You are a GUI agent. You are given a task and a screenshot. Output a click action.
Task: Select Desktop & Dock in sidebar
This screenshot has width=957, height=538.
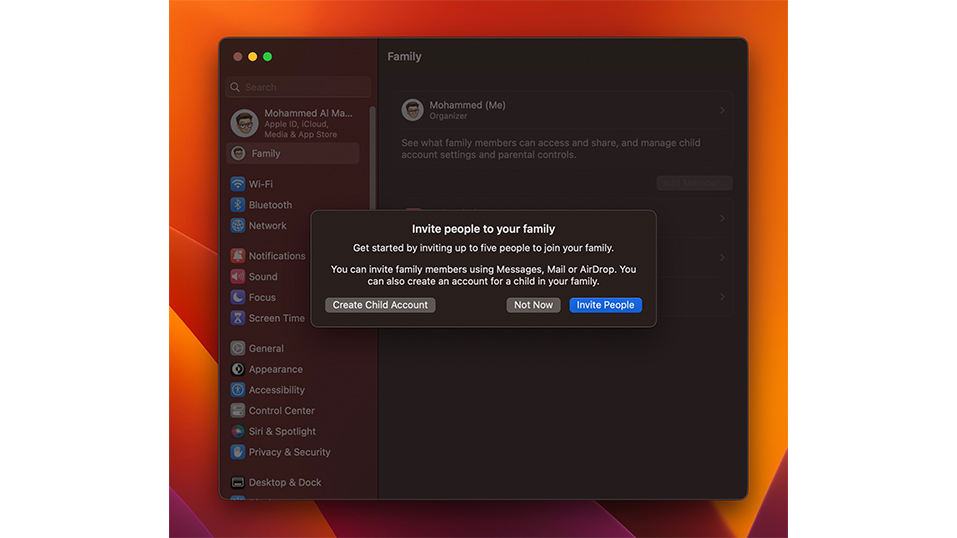285,482
